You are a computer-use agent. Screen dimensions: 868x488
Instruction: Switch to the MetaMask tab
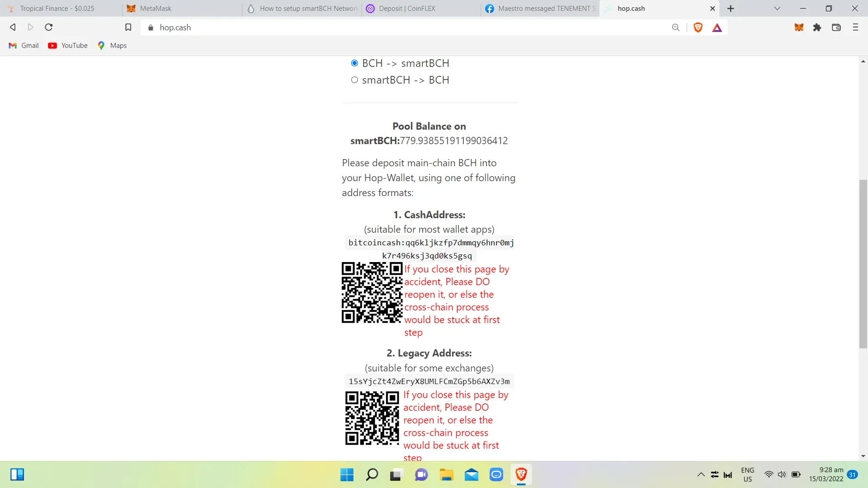click(x=181, y=8)
